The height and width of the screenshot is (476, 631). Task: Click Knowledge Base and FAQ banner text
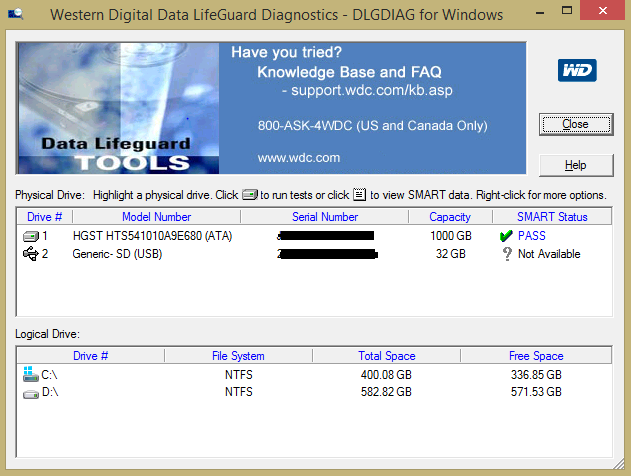[x=349, y=72]
